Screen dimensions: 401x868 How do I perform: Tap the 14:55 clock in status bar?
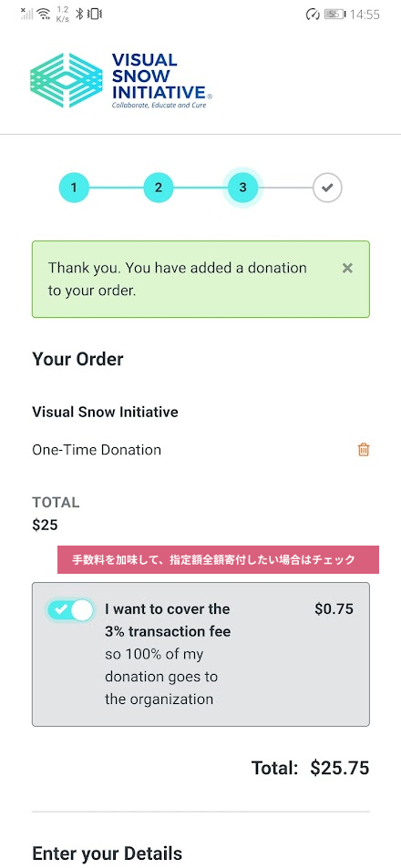[x=365, y=15]
